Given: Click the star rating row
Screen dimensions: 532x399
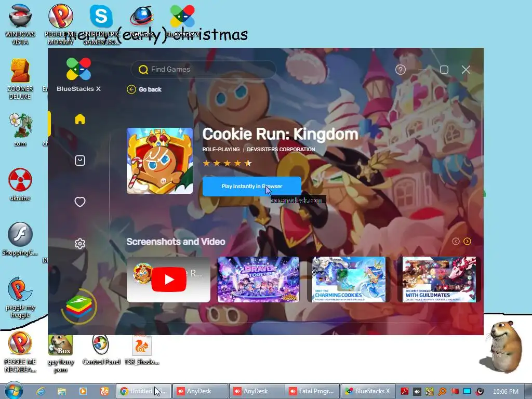Looking at the screenshot, I should [227, 163].
